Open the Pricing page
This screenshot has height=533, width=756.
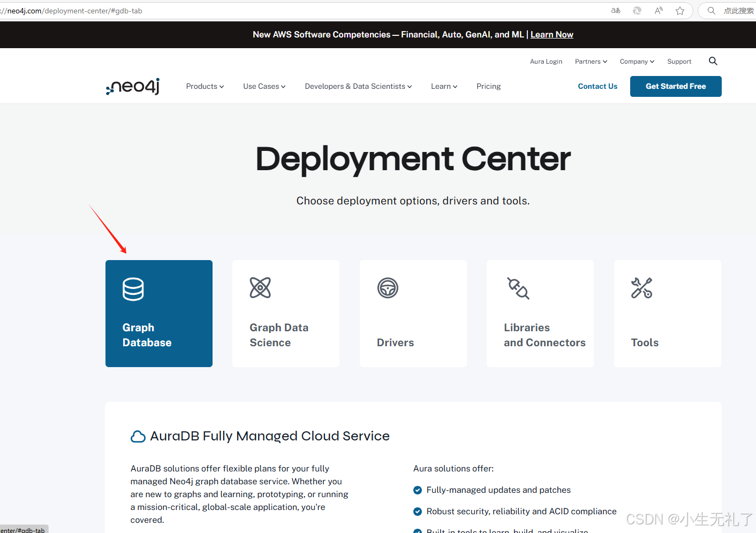489,86
